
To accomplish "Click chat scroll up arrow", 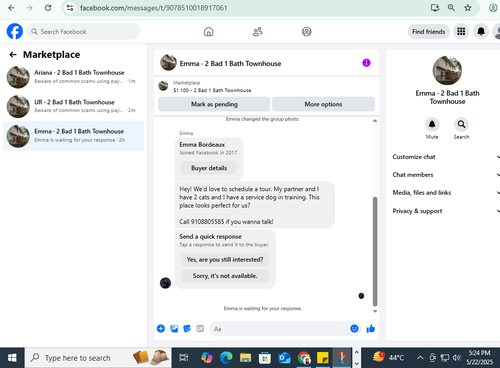I will click(375, 121).
